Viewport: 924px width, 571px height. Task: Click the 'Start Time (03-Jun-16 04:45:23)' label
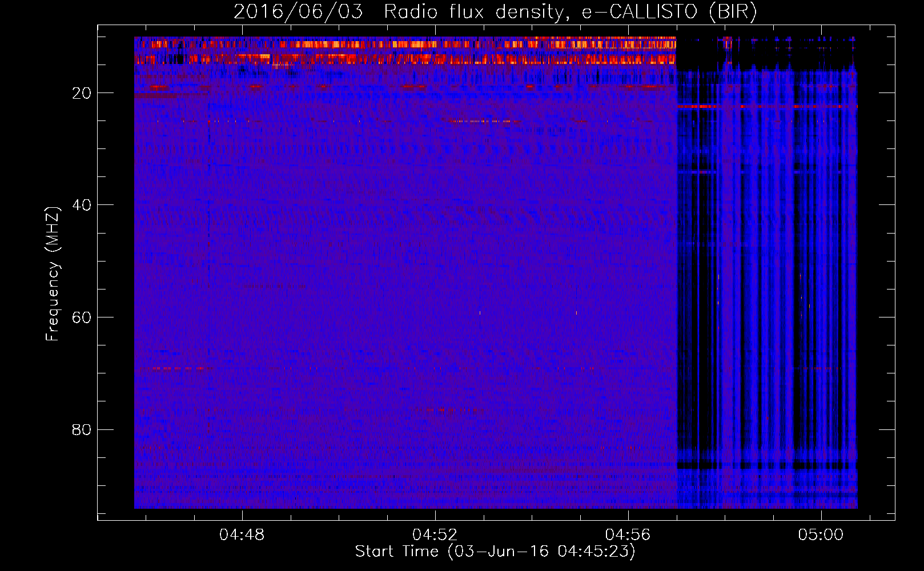(x=495, y=552)
